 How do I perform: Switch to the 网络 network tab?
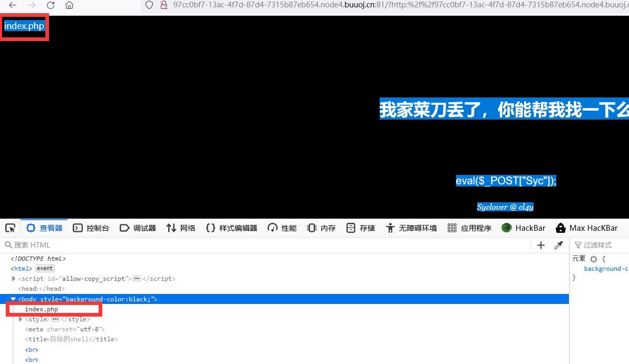[x=181, y=228]
